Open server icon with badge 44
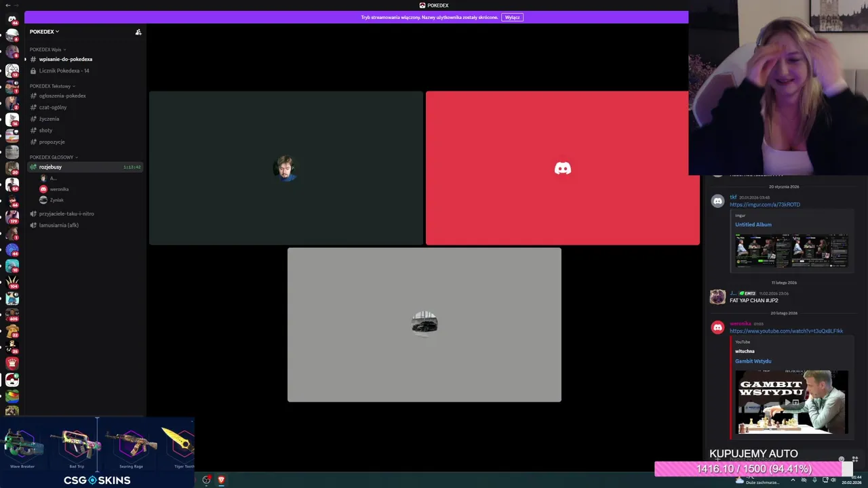868x488 pixels. pyautogui.click(x=12, y=249)
